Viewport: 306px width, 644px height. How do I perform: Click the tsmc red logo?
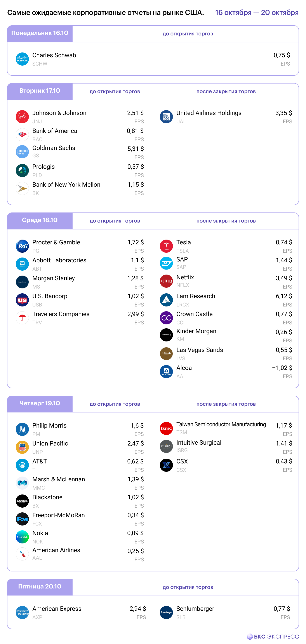tap(166, 428)
